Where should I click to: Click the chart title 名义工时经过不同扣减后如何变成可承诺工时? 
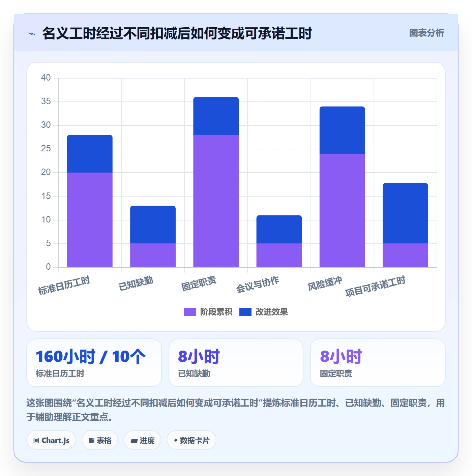(x=177, y=33)
